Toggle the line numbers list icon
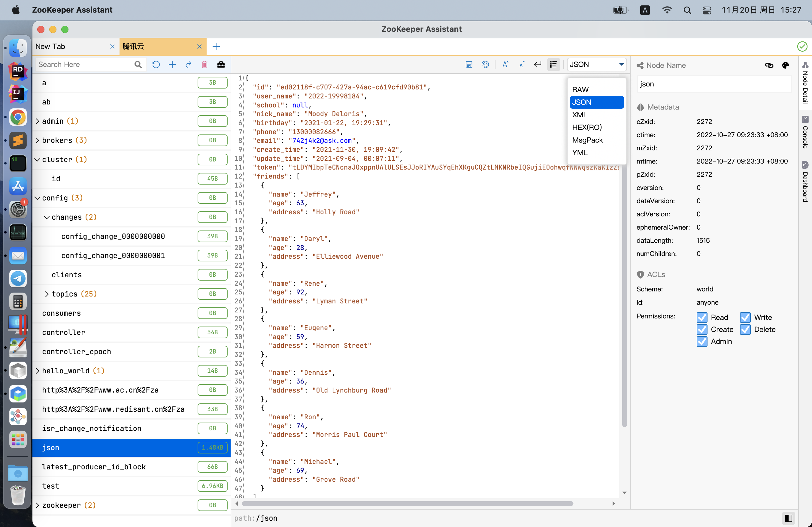Screen dimensions: 812x527 (553, 65)
